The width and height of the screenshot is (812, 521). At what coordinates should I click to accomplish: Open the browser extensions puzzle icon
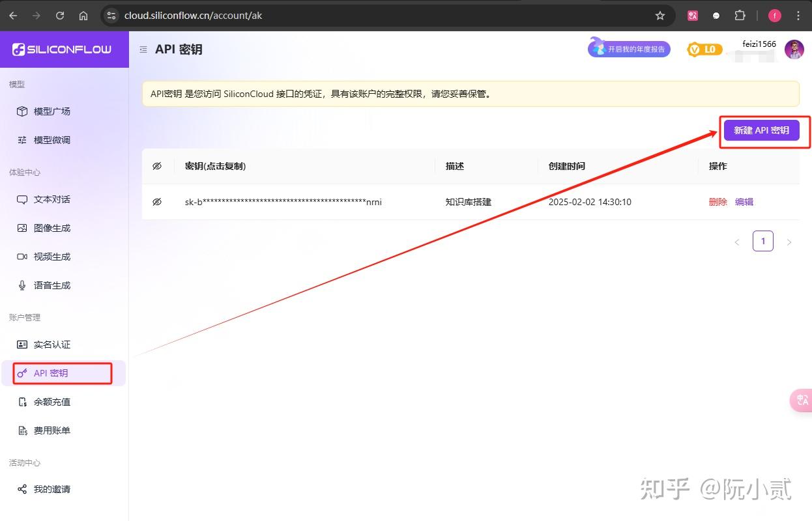coord(740,16)
